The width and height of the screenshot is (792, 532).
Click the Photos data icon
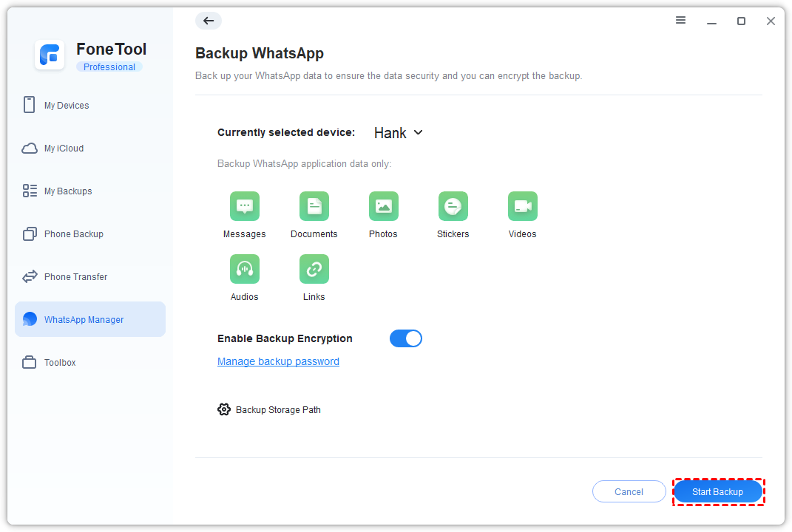(x=383, y=206)
